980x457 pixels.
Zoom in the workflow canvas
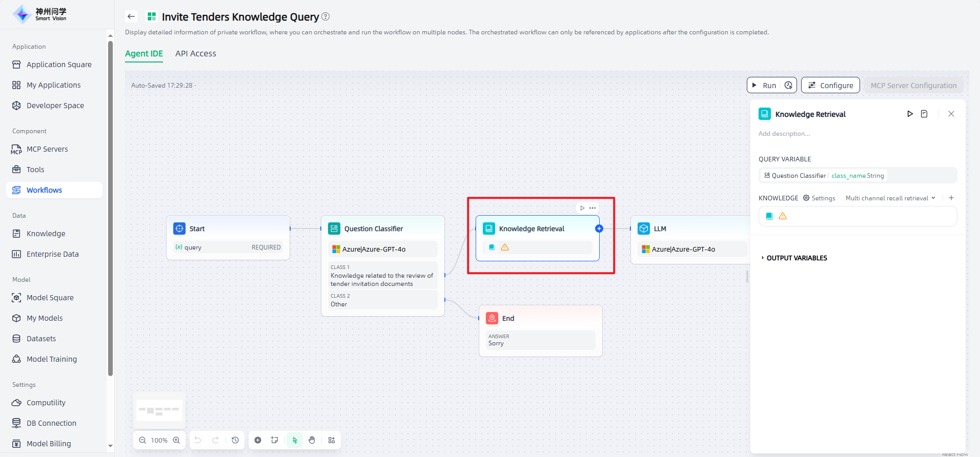(176, 440)
